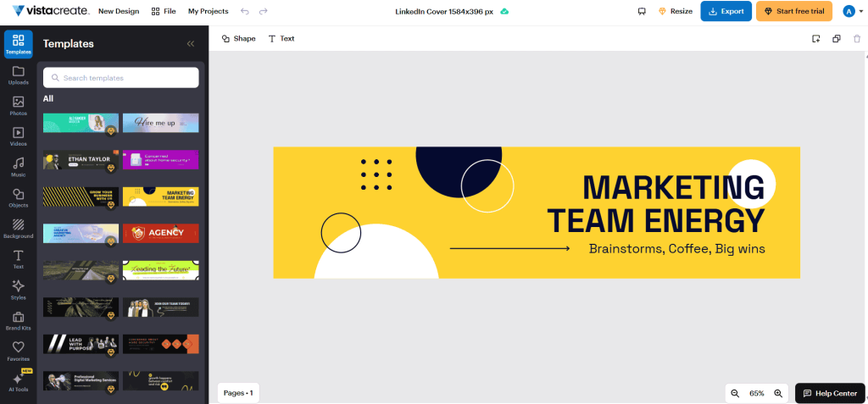This screenshot has height=404, width=868.
Task: Open presentation mode icon in header
Action: pyautogui.click(x=642, y=11)
